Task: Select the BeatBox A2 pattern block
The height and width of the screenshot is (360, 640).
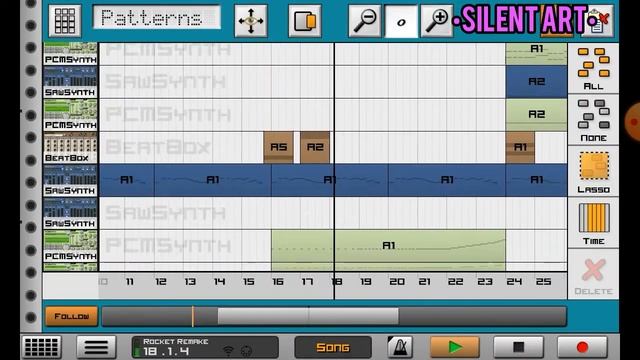Action: click(x=315, y=147)
